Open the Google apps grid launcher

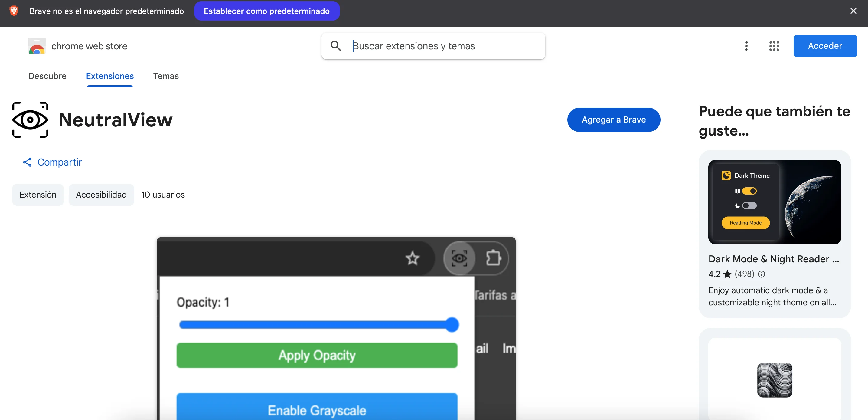774,46
